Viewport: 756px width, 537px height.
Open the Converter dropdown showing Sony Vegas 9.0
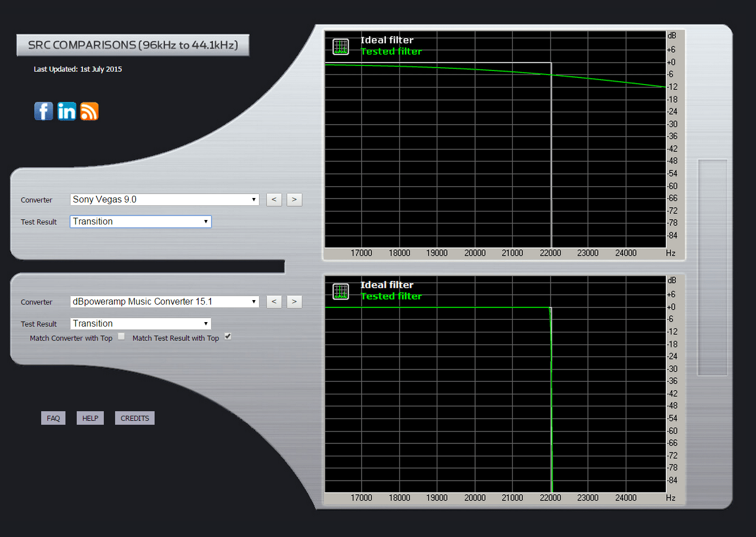click(x=164, y=199)
